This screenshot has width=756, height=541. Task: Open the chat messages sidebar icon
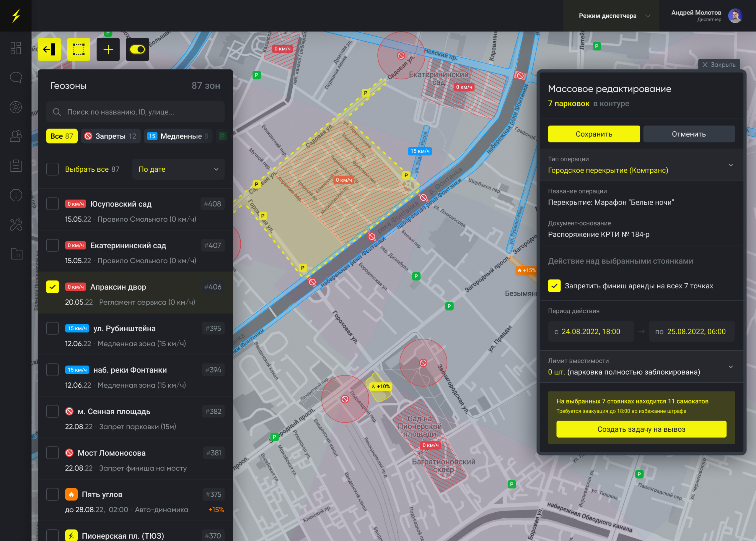pos(16,78)
